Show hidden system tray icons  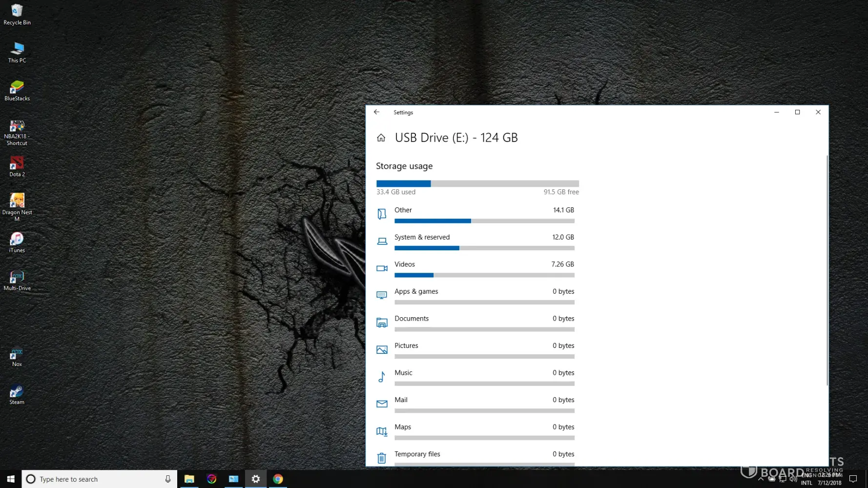pos(761,479)
